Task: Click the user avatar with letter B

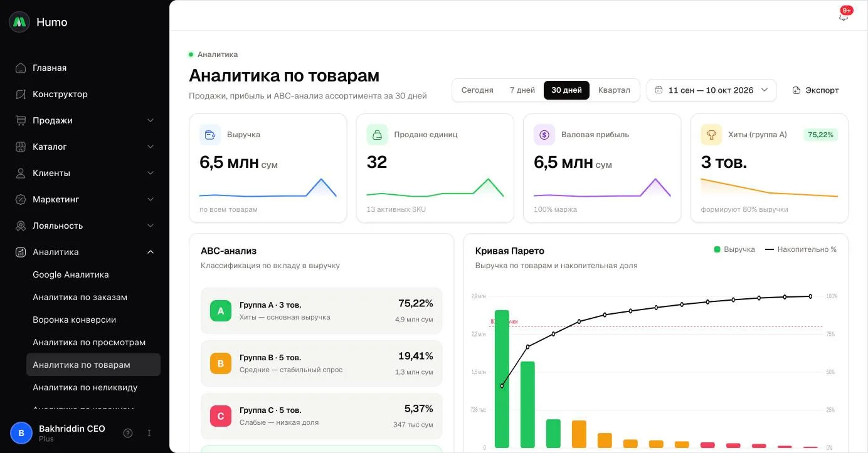Action: [21, 433]
